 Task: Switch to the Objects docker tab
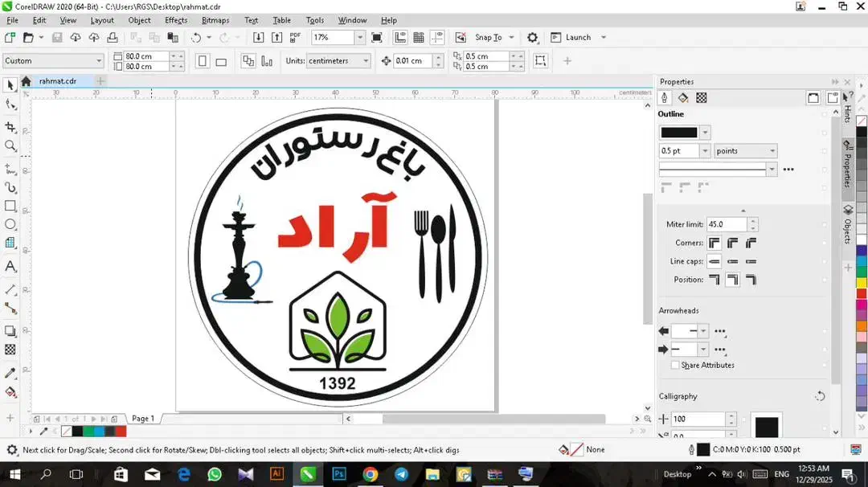tap(847, 225)
